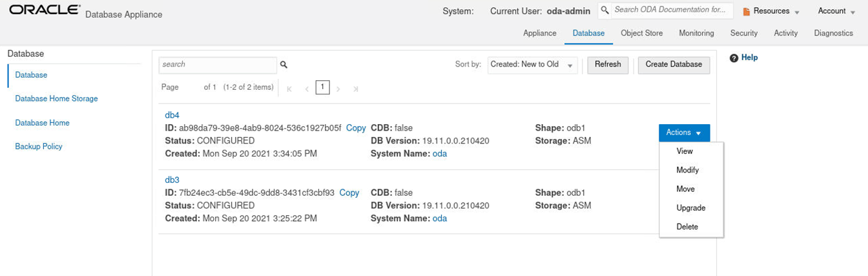Go to the next page arrow
The image size is (868, 276).
(x=338, y=88)
